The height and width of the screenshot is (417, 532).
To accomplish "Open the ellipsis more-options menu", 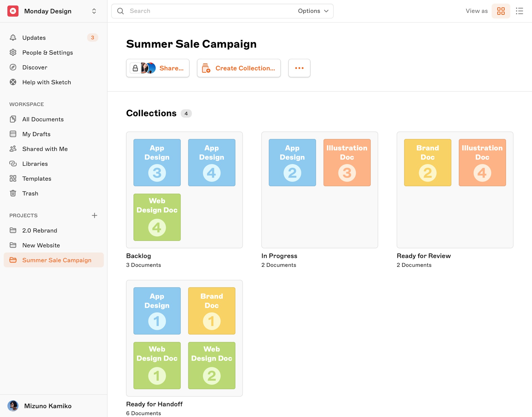I will [299, 68].
